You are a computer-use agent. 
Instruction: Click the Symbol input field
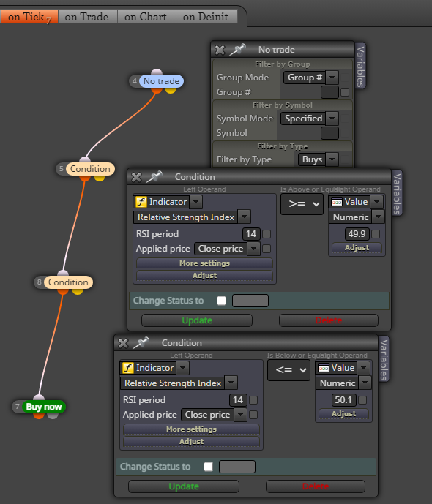point(329,133)
